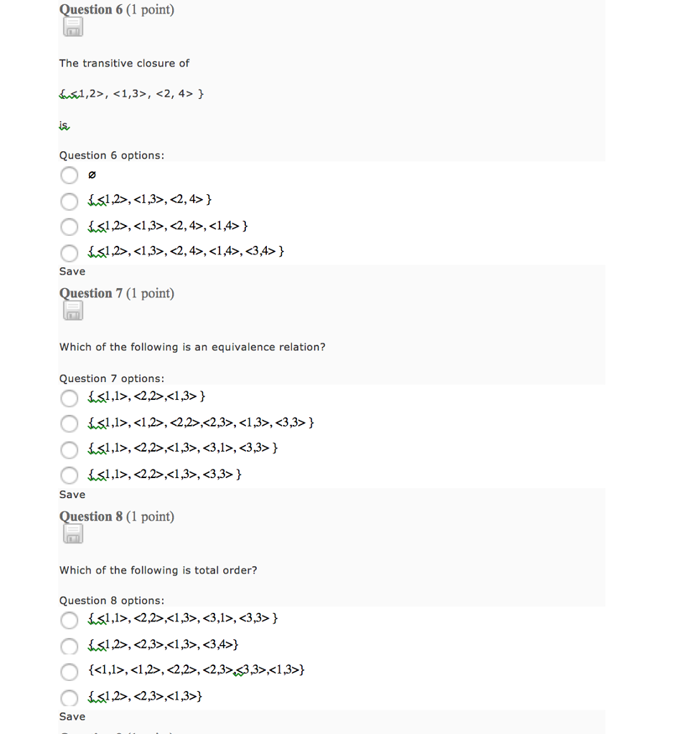
Task: Click the Question 7 heading
Action: [x=117, y=293]
